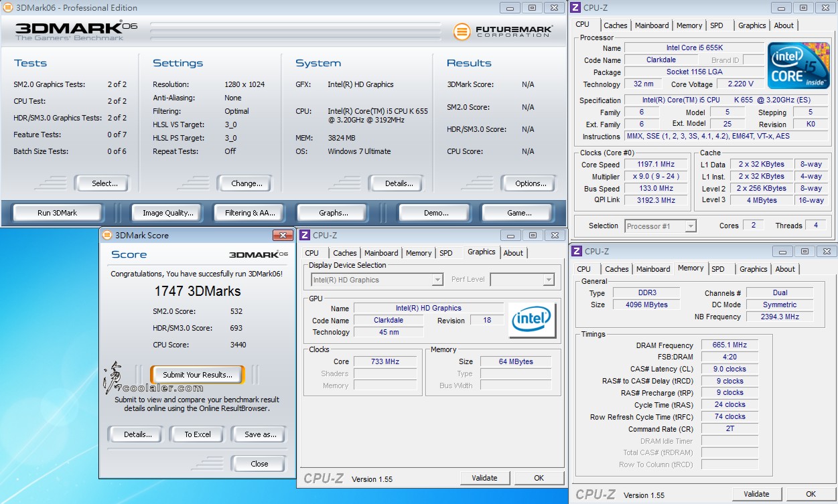Launch the Demo button

pyautogui.click(x=436, y=213)
